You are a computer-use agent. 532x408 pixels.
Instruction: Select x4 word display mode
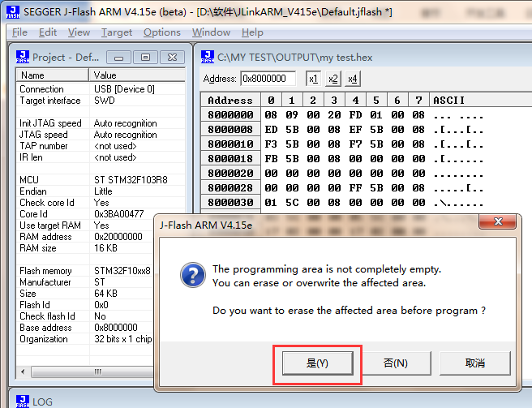tap(353, 79)
